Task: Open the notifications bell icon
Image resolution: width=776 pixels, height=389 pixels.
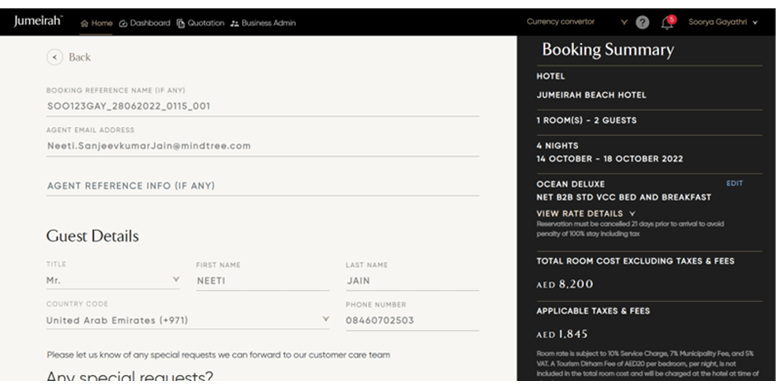Action: pyautogui.click(x=668, y=22)
